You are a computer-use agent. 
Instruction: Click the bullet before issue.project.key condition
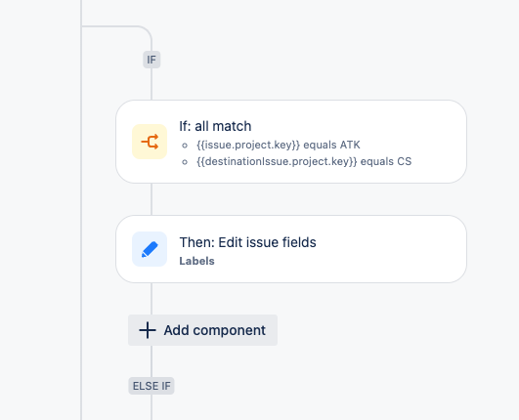185,146
